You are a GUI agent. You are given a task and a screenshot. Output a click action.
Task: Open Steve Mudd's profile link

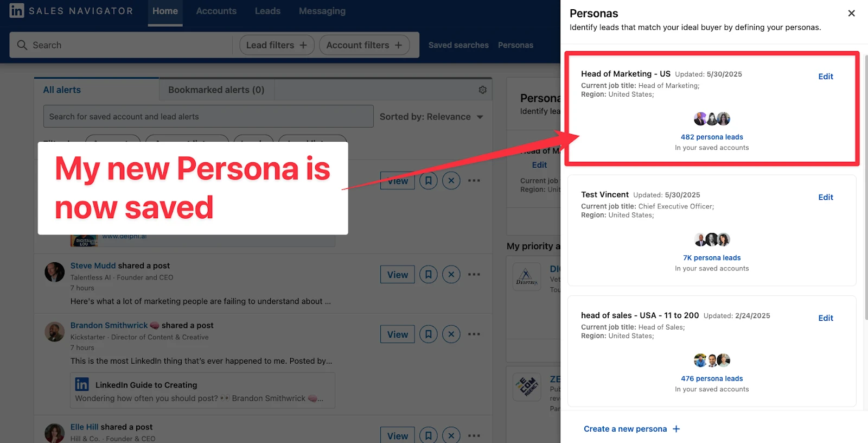(93, 265)
